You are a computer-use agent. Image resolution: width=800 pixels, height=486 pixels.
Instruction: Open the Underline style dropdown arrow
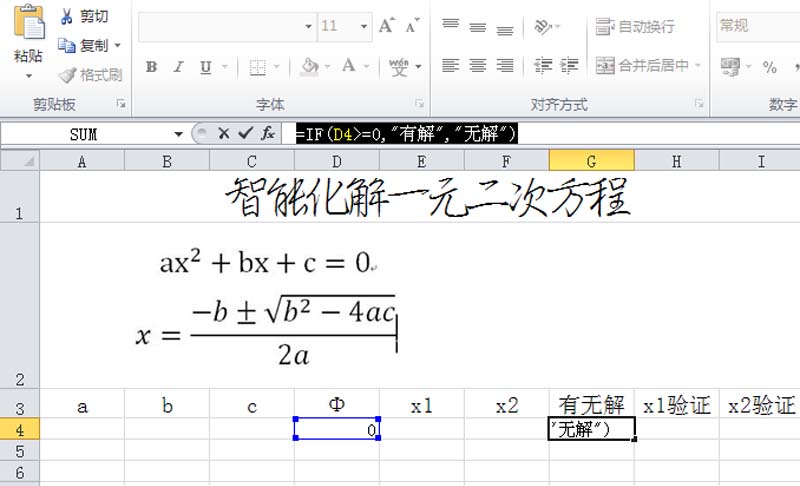pos(224,67)
